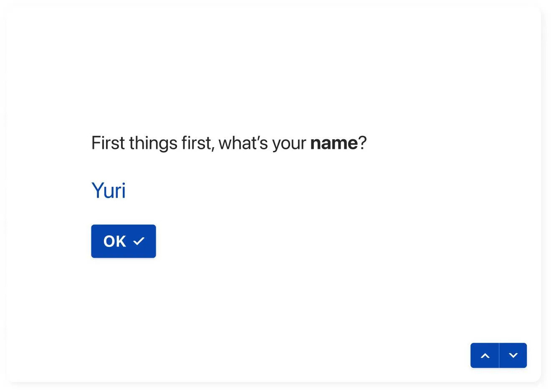This screenshot has width=551, height=392.
Task: Focus the name field containing Yuri
Action: click(109, 191)
